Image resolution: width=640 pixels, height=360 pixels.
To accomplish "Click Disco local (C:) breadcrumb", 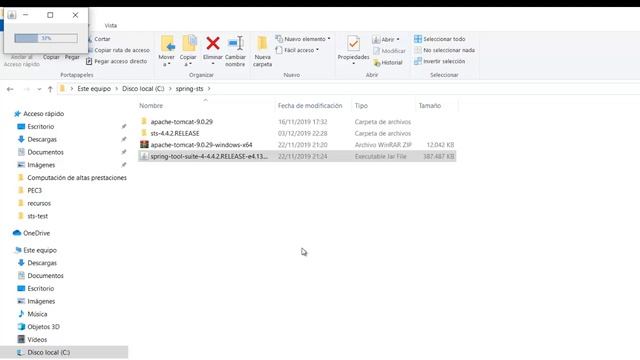I will tap(143, 89).
